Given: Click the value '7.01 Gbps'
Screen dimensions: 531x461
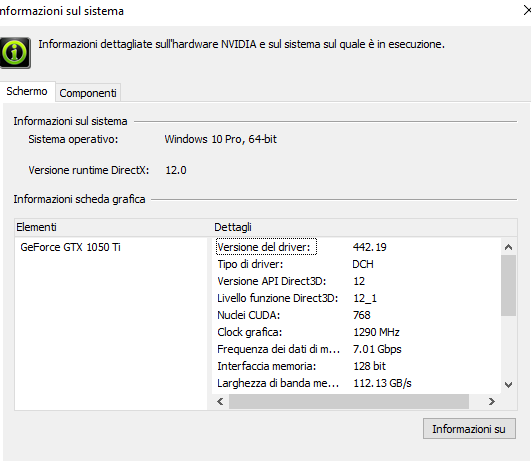Looking at the screenshot, I should coord(377,349).
